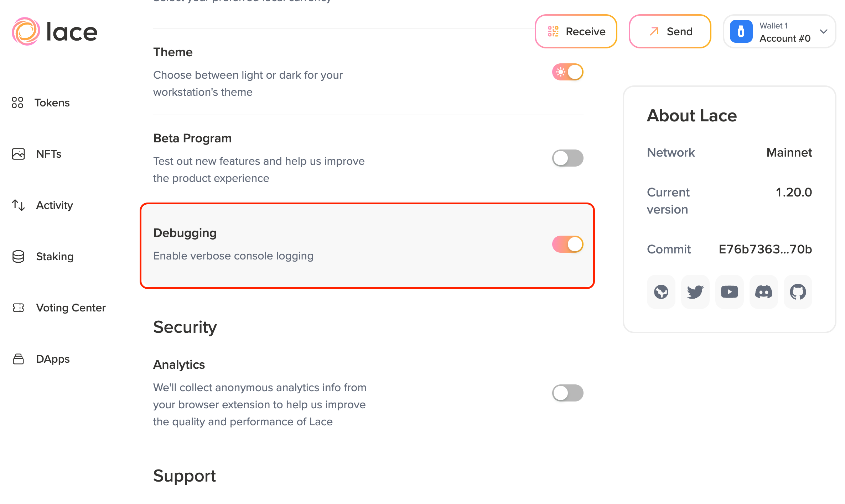
Task: Click the blue wallet avatar icon
Action: pos(741,32)
